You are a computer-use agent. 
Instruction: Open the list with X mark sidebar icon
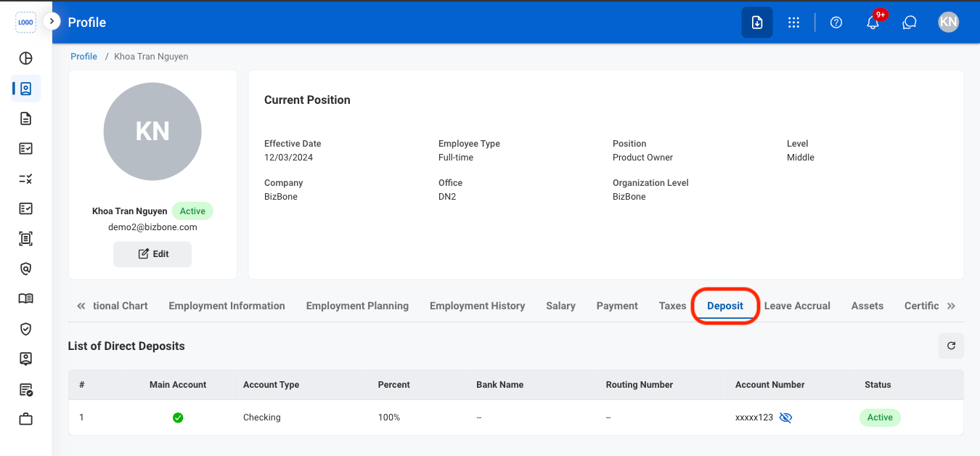[26, 179]
